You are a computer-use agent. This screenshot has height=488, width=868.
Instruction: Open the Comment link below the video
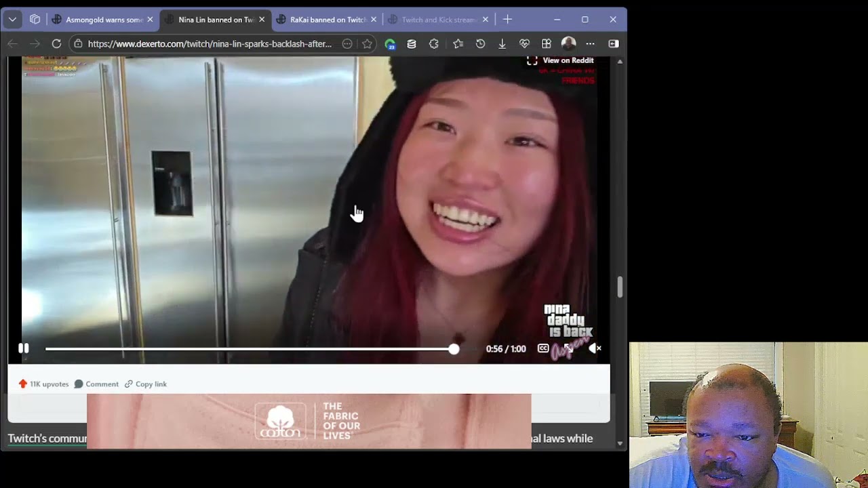pos(96,384)
